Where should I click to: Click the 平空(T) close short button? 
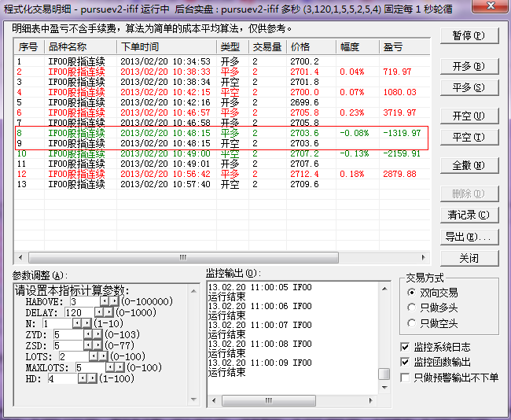tap(469, 137)
